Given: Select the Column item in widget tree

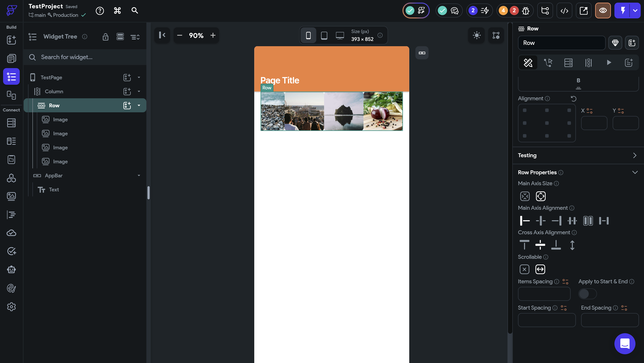Looking at the screenshot, I should [54, 92].
